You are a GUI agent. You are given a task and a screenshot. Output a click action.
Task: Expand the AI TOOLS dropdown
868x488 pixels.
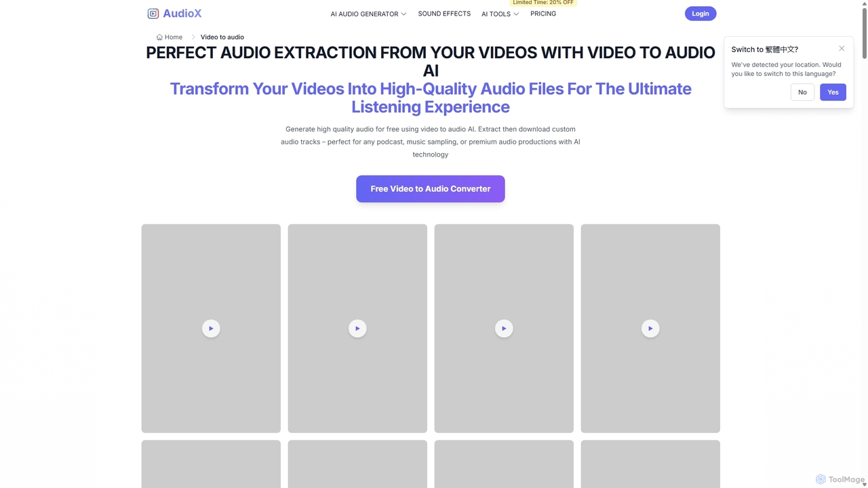coord(500,14)
